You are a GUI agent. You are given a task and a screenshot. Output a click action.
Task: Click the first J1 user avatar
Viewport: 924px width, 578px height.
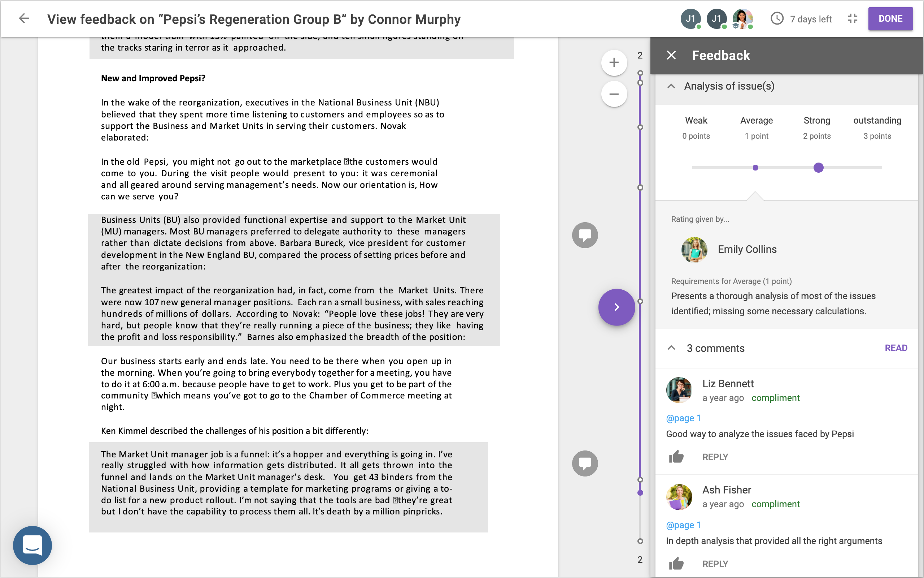690,18
